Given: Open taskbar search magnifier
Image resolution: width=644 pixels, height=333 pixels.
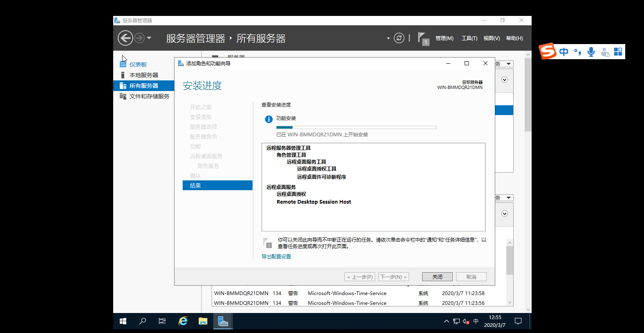Looking at the screenshot, I should pos(142,321).
